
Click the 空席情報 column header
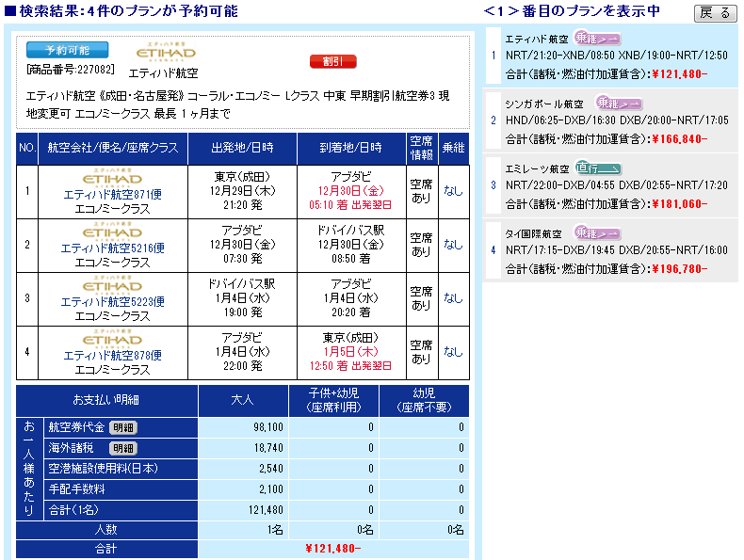coord(422,148)
